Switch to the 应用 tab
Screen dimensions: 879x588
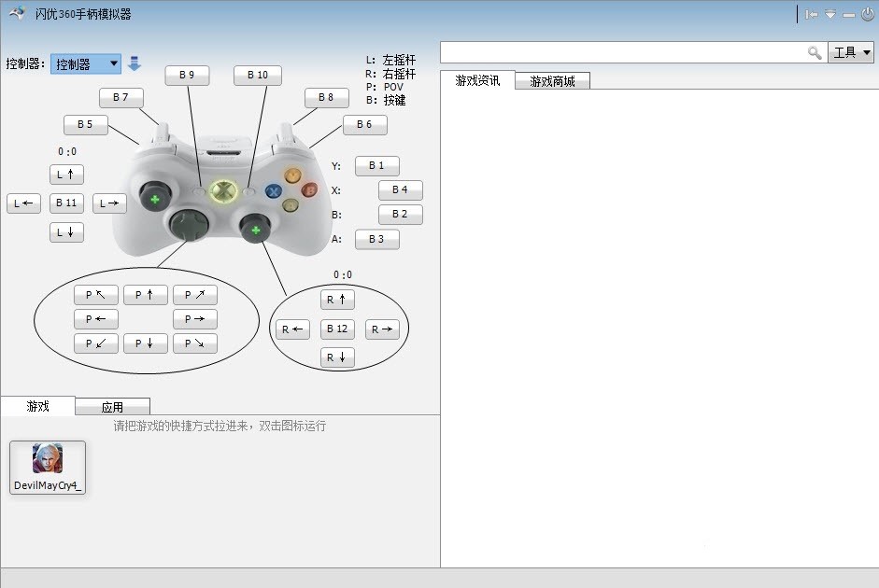(112, 407)
